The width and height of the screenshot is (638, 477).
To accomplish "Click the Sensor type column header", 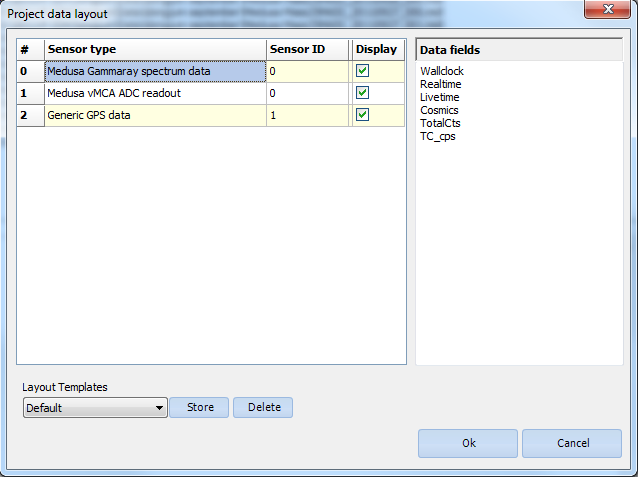I will tap(154, 49).
